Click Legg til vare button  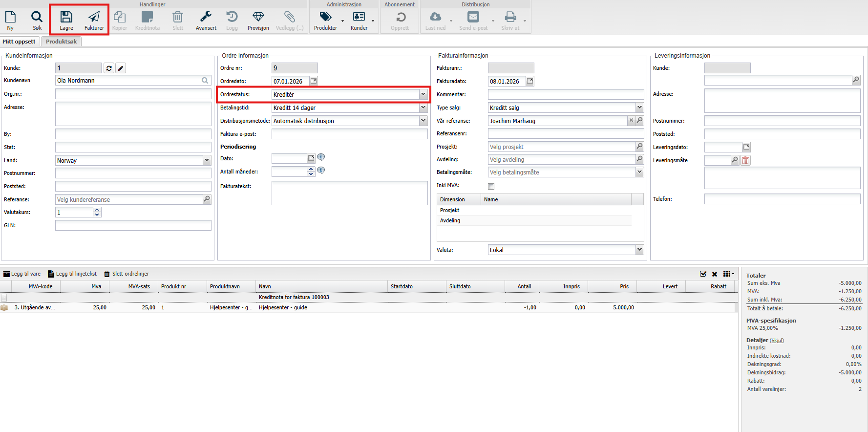click(22, 274)
